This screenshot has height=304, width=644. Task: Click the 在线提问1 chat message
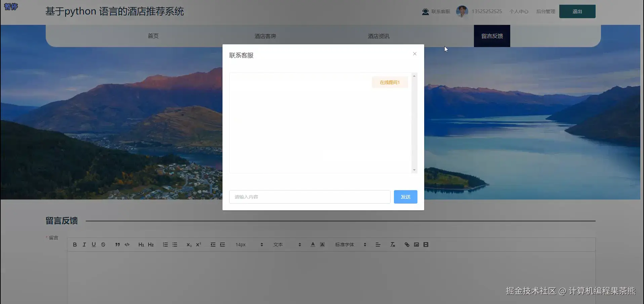coord(390,82)
